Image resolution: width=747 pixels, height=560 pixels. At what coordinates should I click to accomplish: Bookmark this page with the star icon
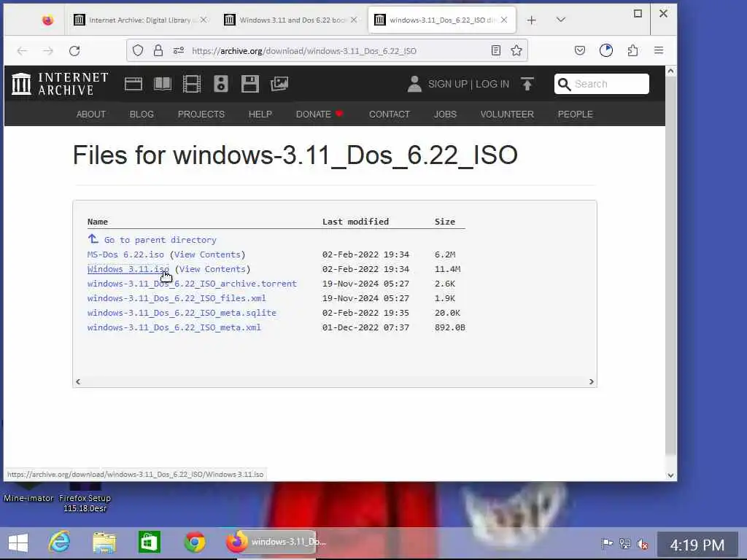click(x=516, y=50)
